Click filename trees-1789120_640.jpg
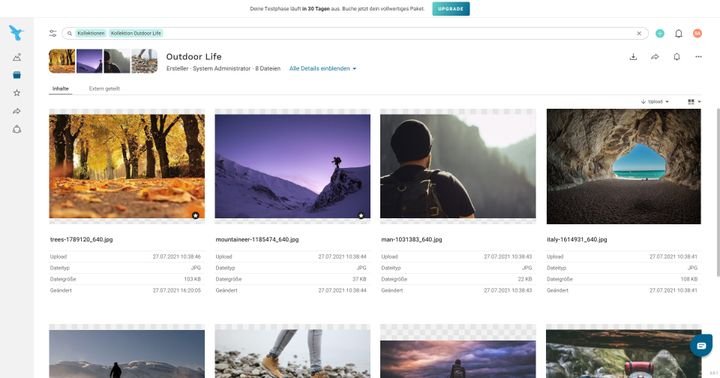Image resolution: width=720 pixels, height=378 pixels. (x=81, y=239)
